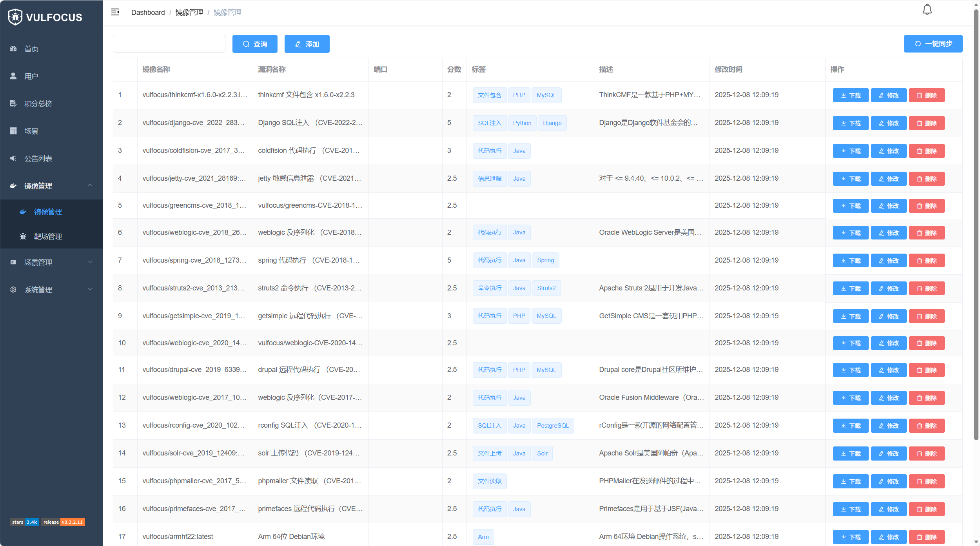980x546 pixels.
Task: Open 靶场管理 from the bug icon
Action: [23, 236]
